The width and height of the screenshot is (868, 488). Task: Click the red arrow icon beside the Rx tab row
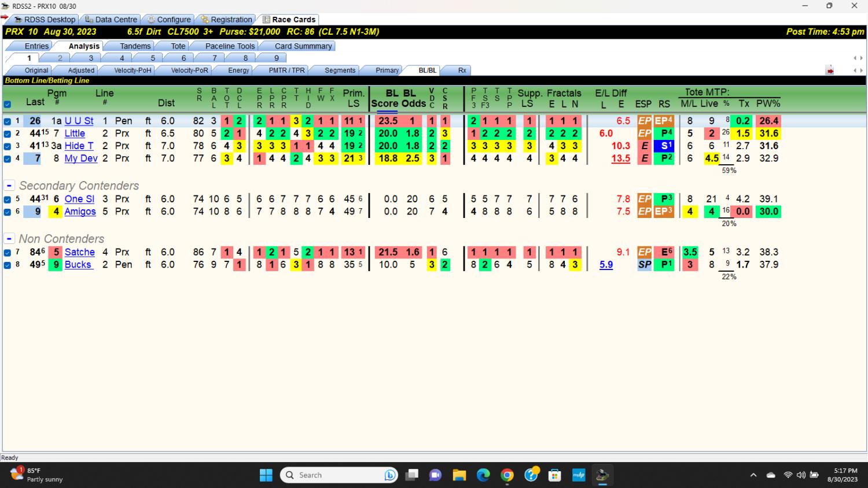point(829,71)
